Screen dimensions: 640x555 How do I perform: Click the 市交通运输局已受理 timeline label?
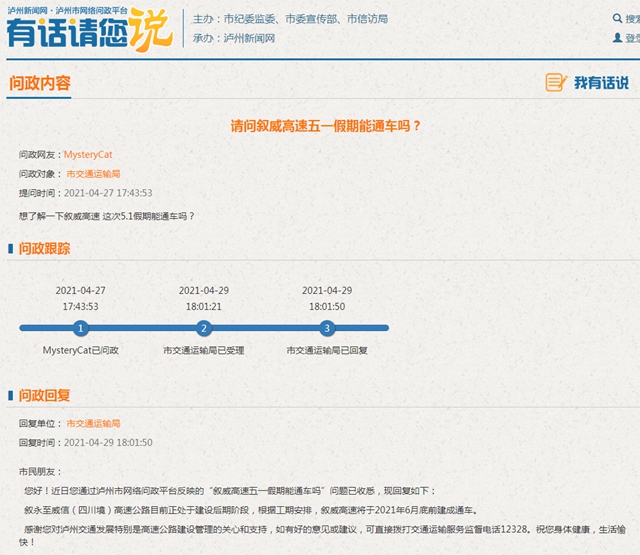coord(204,350)
